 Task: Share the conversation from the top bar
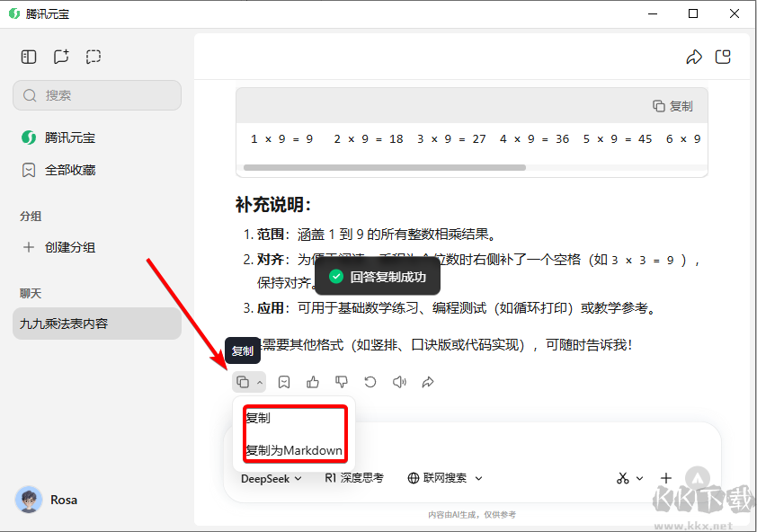click(693, 56)
